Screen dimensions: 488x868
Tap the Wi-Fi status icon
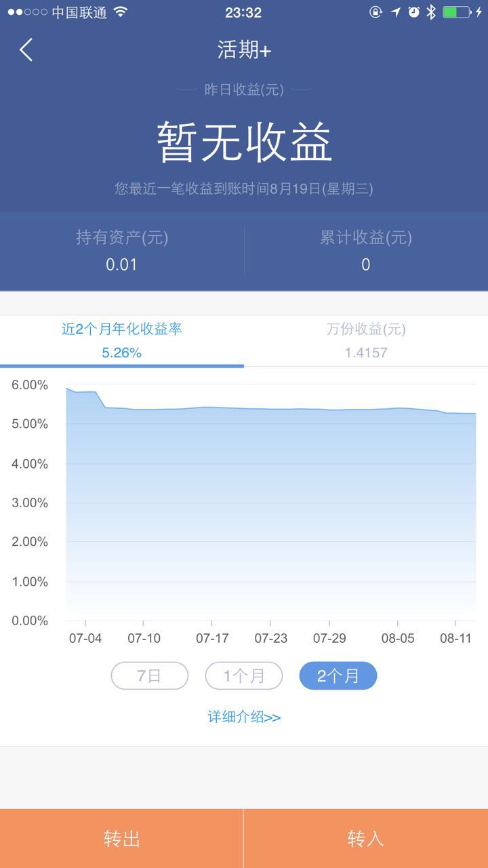(x=120, y=12)
